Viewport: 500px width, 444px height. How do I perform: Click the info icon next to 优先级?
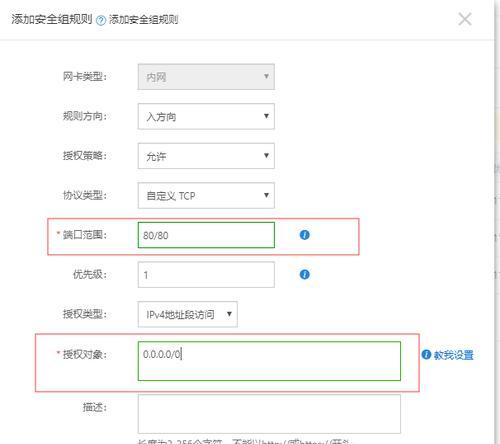[x=304, y=274]
